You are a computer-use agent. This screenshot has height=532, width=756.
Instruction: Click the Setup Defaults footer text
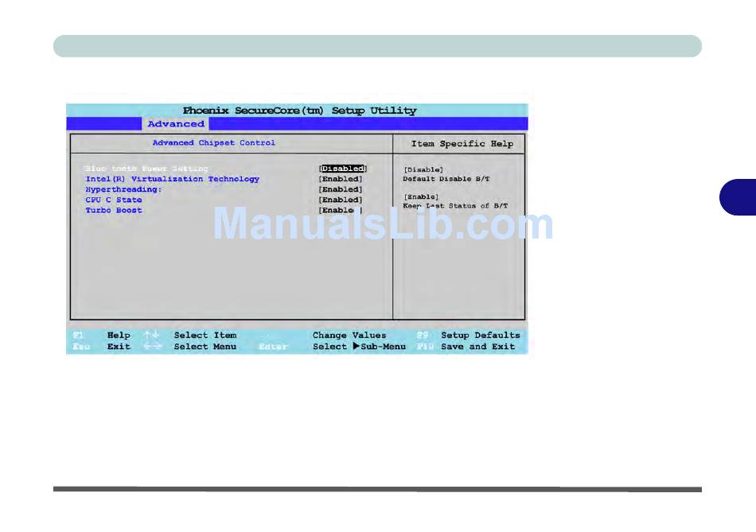point(480,336)
